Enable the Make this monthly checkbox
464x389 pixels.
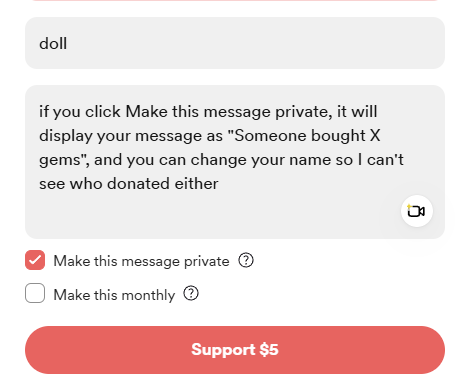[35, 293]
